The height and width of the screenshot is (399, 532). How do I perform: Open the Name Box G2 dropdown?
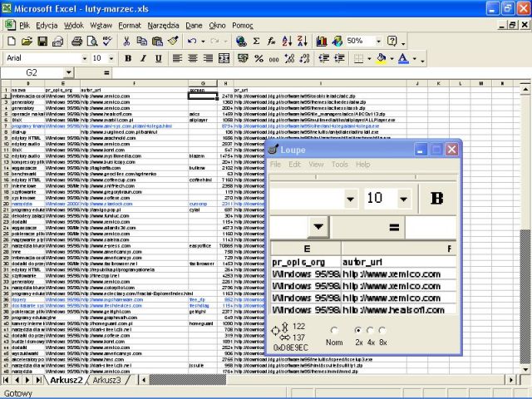coord(68,72)
